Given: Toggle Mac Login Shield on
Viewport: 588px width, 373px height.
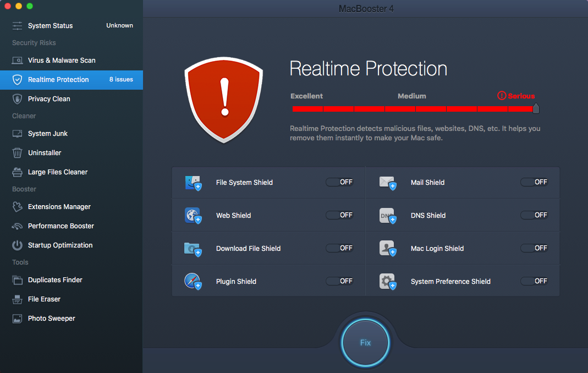Looking at the screenshot, I should click(534, 248).
